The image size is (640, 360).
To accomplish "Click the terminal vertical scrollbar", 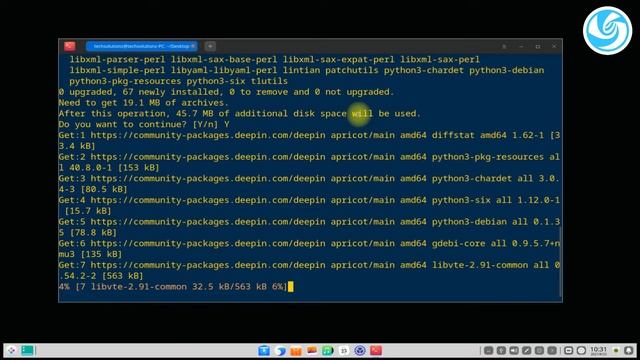I will pyautogui.click(x=560, y=262).
